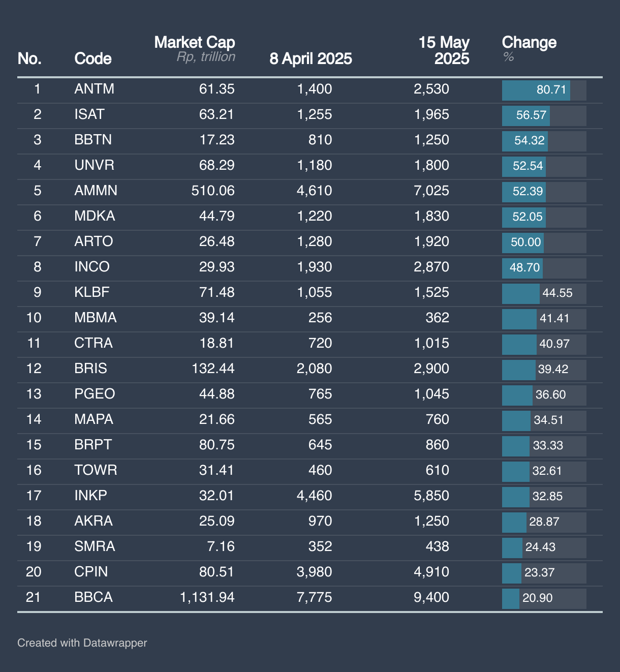Image resolution: width=620 pixels, height=672 pixels.
Task: Click BRIS's 8 April price 2,080
Action: coord(314,369)
